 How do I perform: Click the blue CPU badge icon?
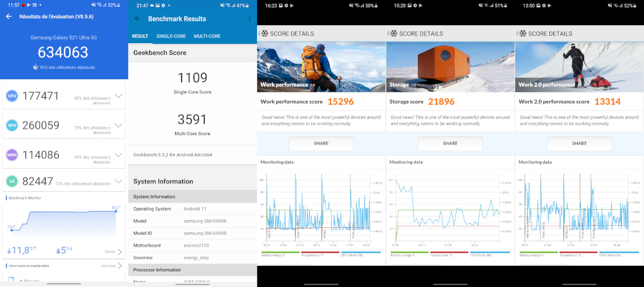(x=12, y=96)
